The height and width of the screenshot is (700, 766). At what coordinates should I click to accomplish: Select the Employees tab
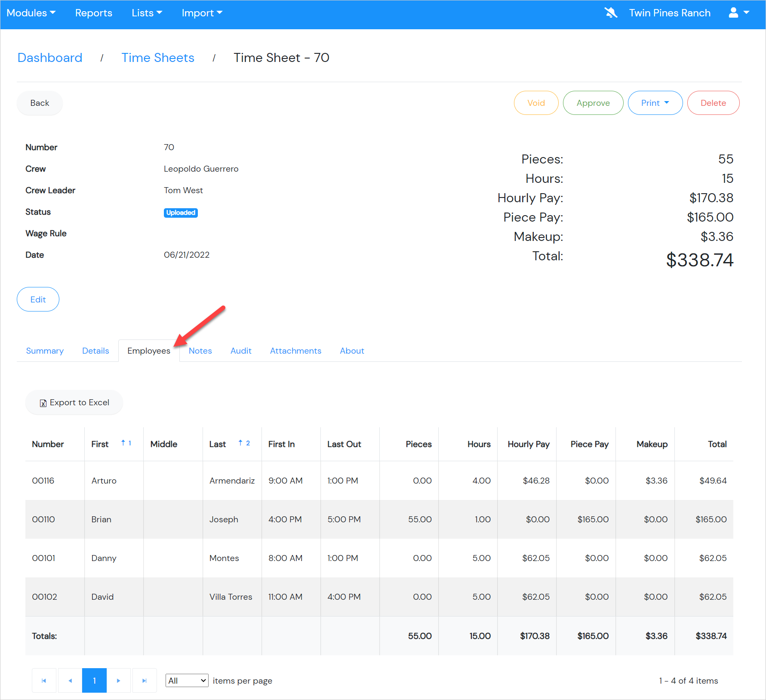[x=149, y=351]
